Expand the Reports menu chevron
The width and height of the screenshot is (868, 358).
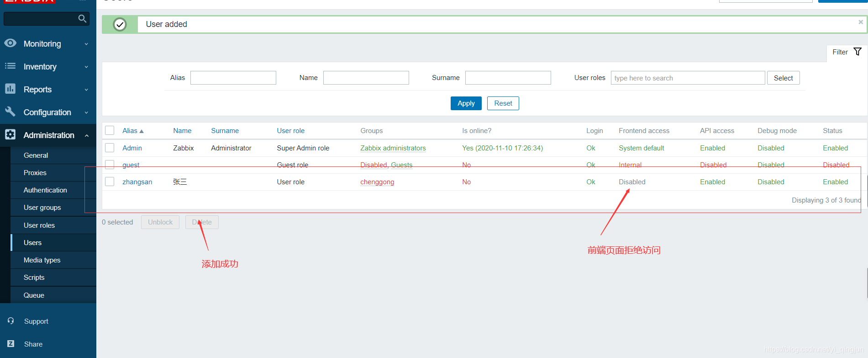click(x=86, y=90)
